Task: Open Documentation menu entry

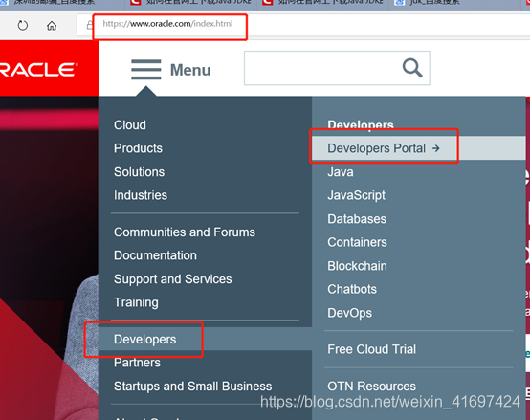Action: point(155,255)
